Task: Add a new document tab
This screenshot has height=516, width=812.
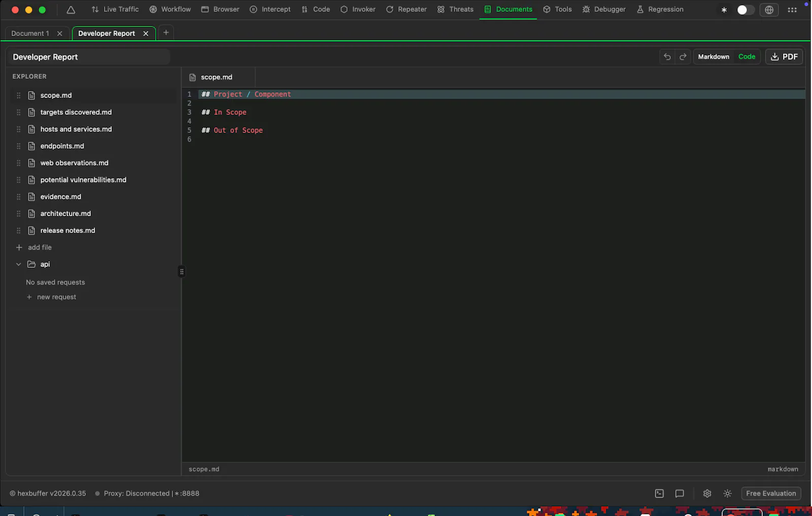Action: [166, 32]
